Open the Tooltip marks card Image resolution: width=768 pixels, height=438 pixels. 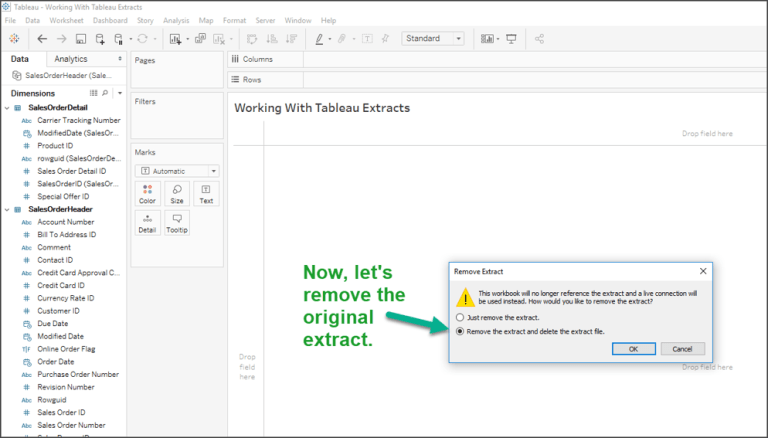pos(176,223)
